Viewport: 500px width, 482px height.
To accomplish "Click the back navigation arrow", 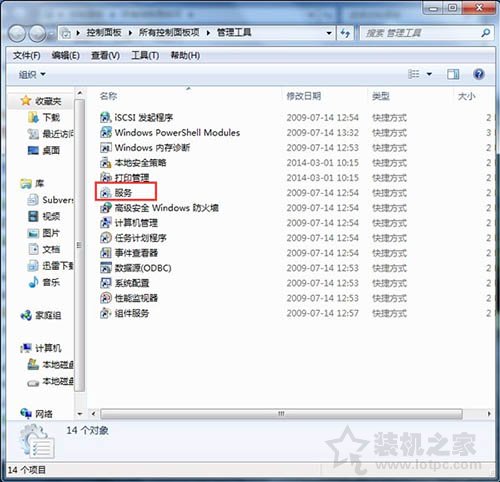I will click(17, 33).
